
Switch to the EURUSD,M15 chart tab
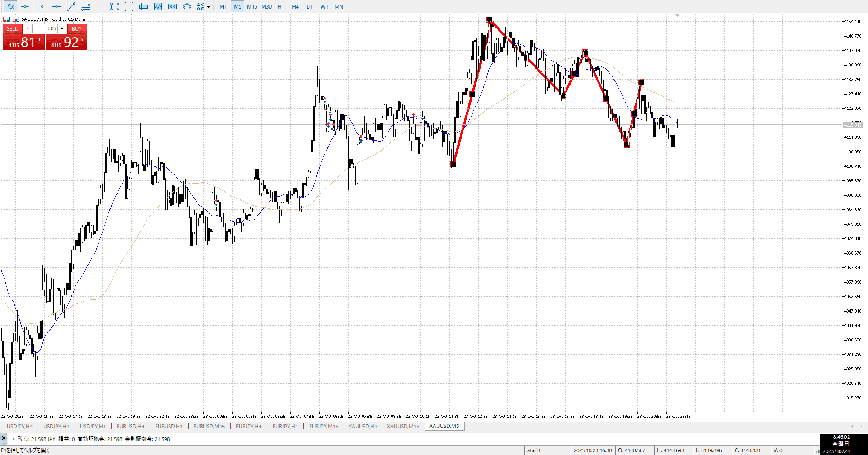tap(209, 426)
